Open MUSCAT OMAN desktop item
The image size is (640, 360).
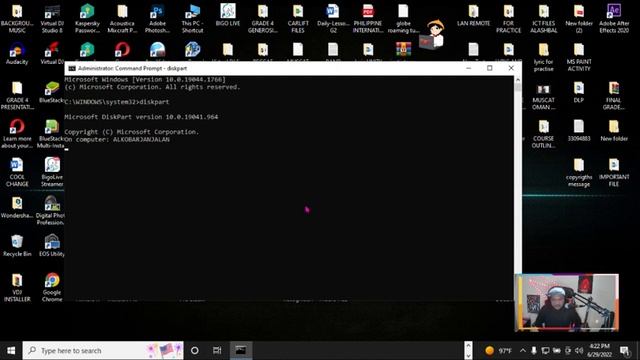[x=544, y=95]
